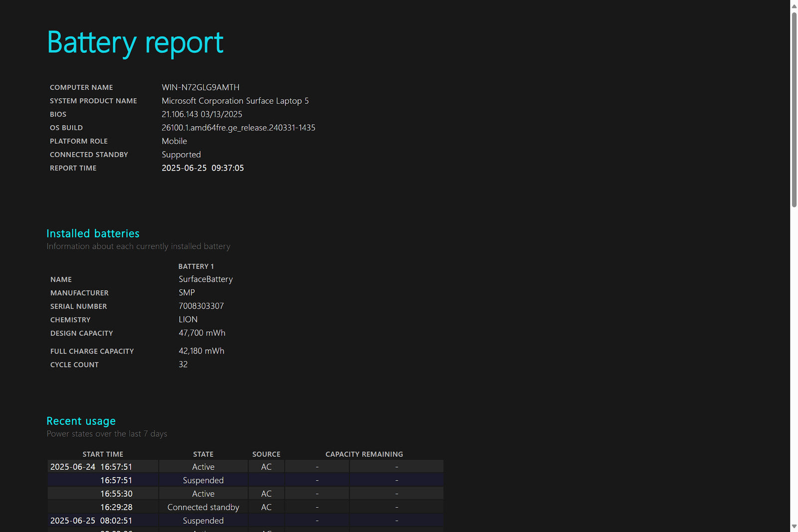Select the Recent usage section heading

[x=81, y=421]
